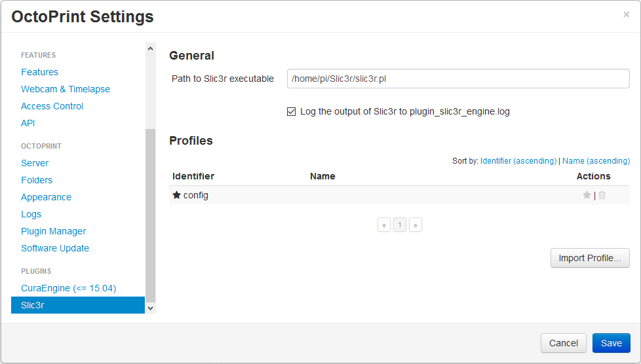The height and width of the screenshot is (364, 641).
Task: Select CuraEngine (<= 15.04) plugin settings
Action: (69, 288)
